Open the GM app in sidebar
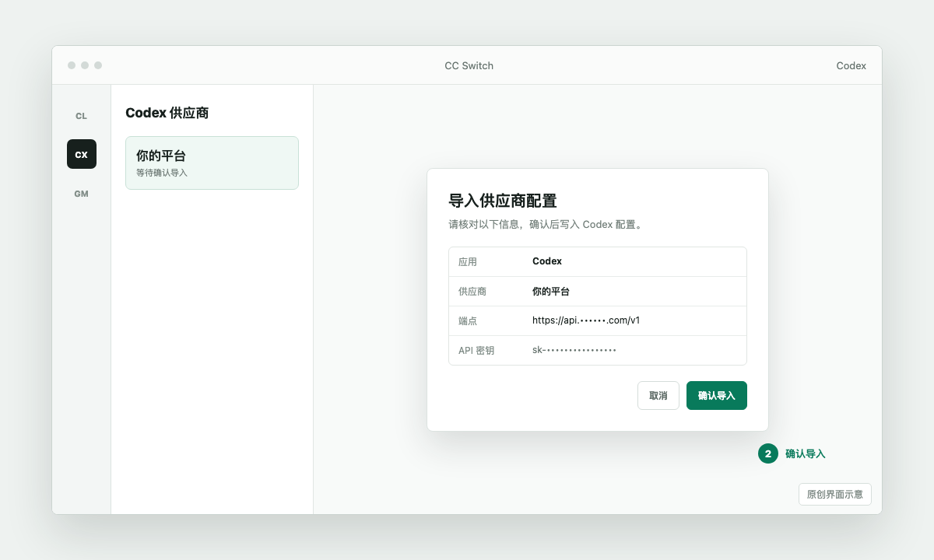The width and height of the screenshot is (934, 560). click(x=81, y=194)
